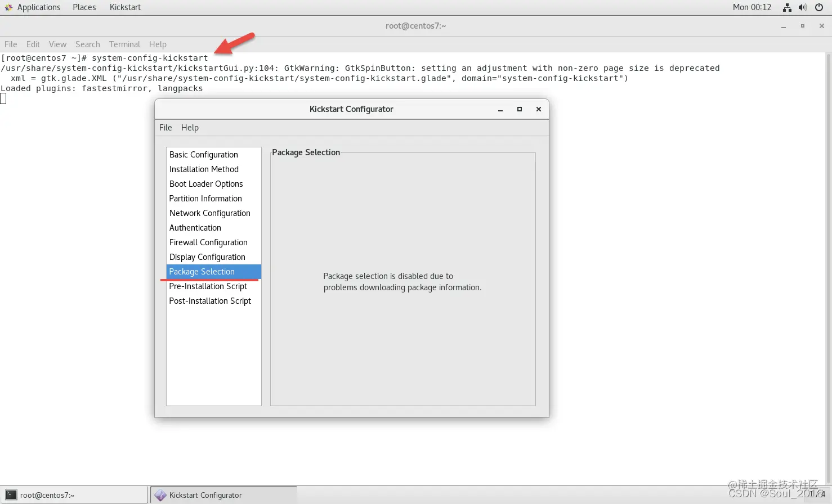The width and height of the screenshot is (832, 504).
Task: Click the terminal vertical scrollbar
Action: [829, 269]
